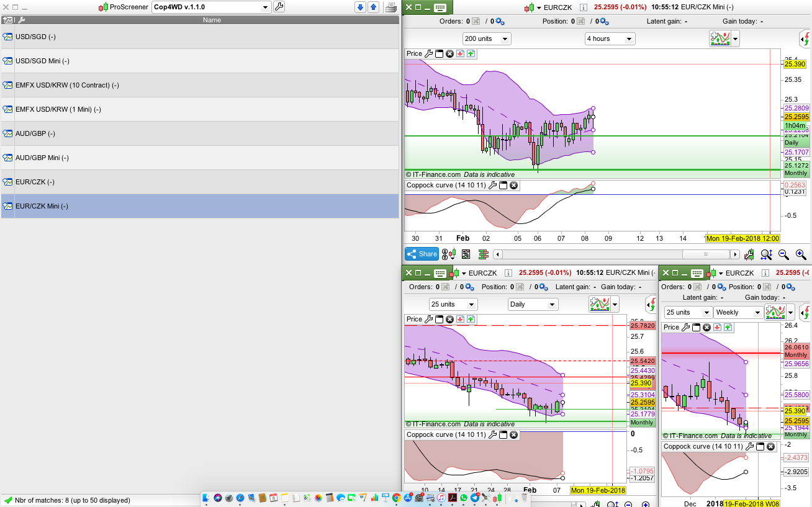This screenshot has width=812, height=507.
Task: Move Price panel down on 4-hour chart
Action: (x=460, y=54)
